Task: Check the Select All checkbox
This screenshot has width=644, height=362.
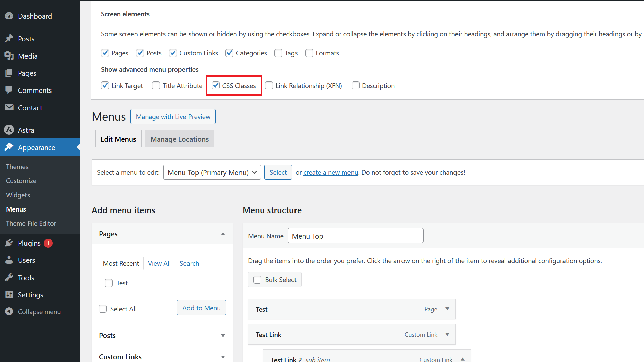Action: [x=103, y=309]
